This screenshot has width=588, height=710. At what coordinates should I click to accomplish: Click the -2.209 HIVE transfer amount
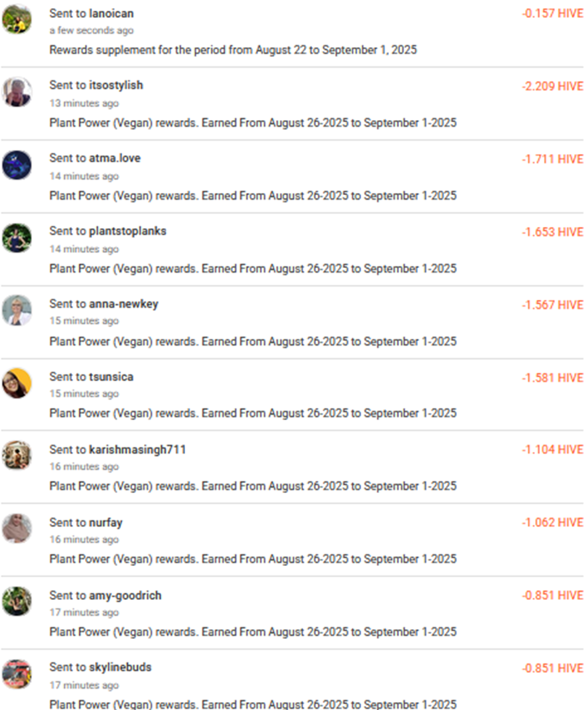(552, 86)
